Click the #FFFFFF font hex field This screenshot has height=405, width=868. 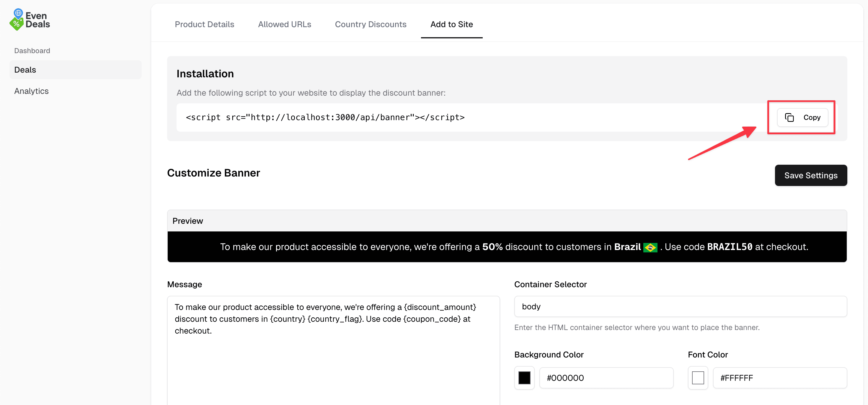pyautogui.click(x=780, y=378)
